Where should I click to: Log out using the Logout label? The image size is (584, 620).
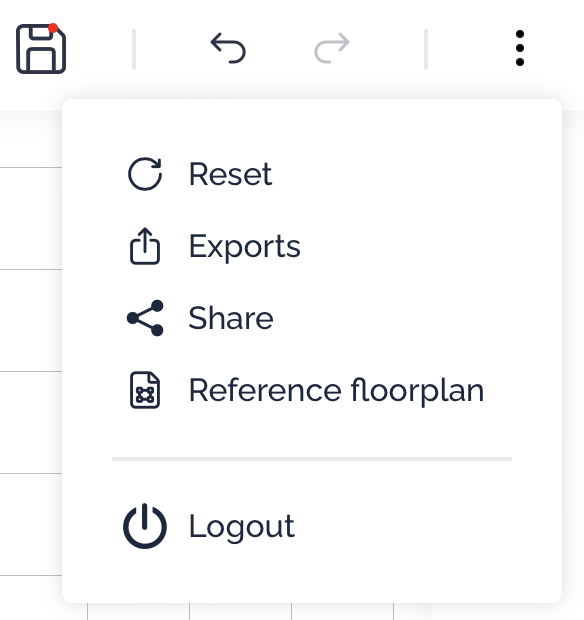point(242,527)
